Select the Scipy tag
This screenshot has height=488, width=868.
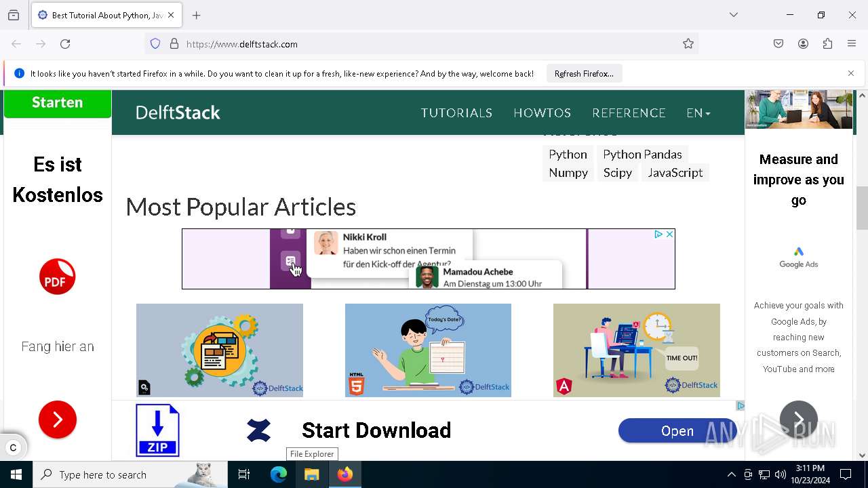pos(617,173)
